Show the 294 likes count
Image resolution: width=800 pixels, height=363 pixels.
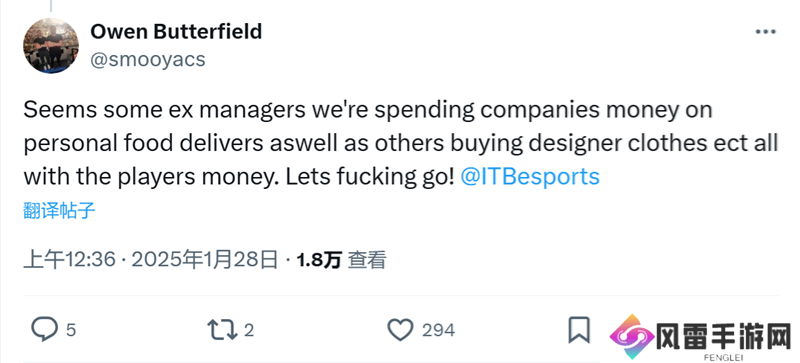[438, 330]
